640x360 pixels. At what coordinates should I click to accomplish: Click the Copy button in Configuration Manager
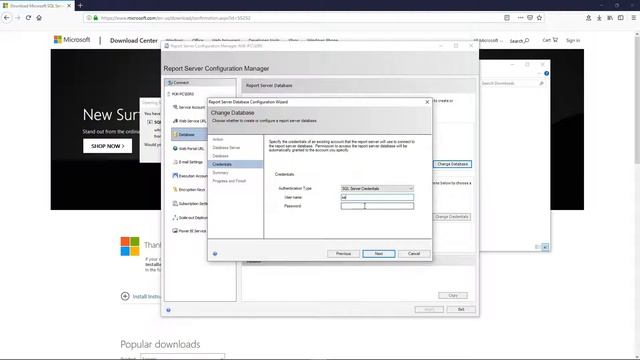click(453, 295)
